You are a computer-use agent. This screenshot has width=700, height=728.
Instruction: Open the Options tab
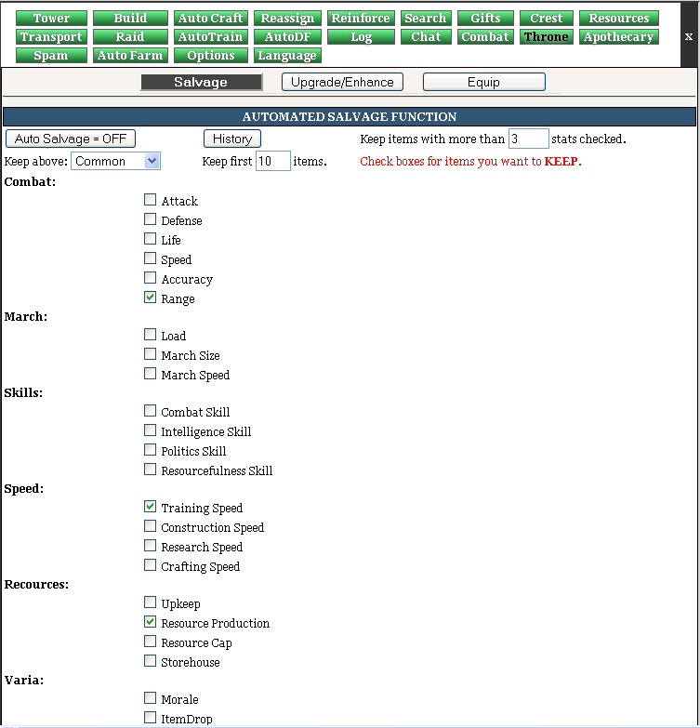[x=211, y=55]
